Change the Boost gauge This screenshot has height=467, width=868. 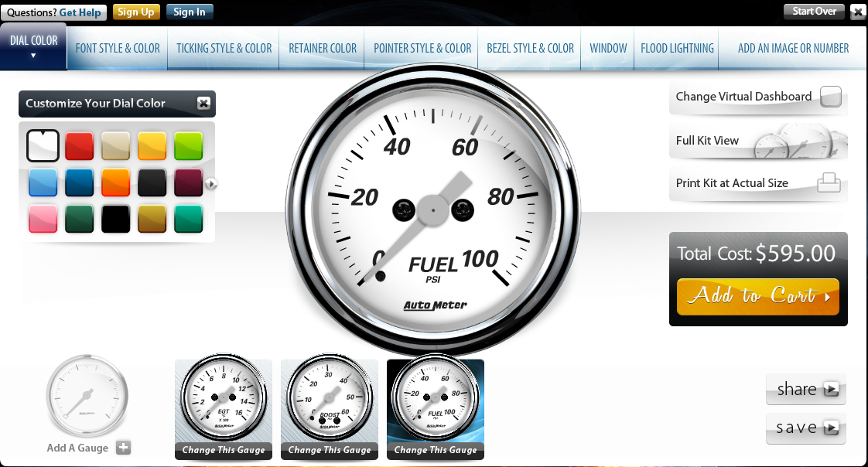[330, 451]
